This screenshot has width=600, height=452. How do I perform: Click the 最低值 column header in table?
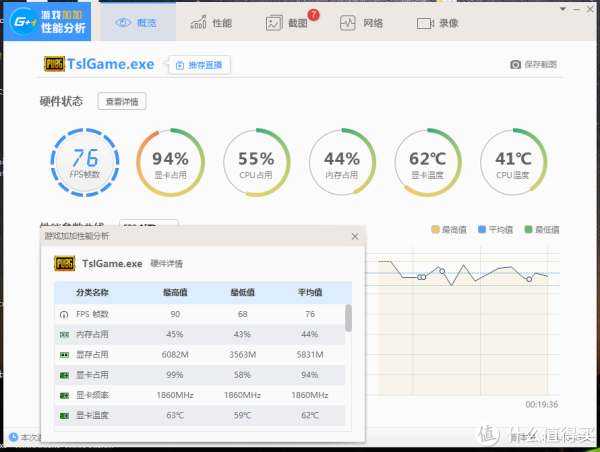tap(243, 292)
